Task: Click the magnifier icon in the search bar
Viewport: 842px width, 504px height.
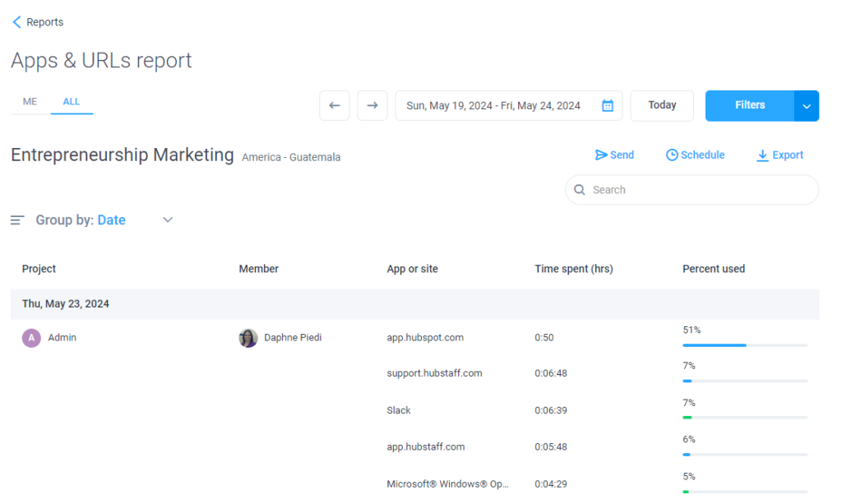Action: click(581, 190)
